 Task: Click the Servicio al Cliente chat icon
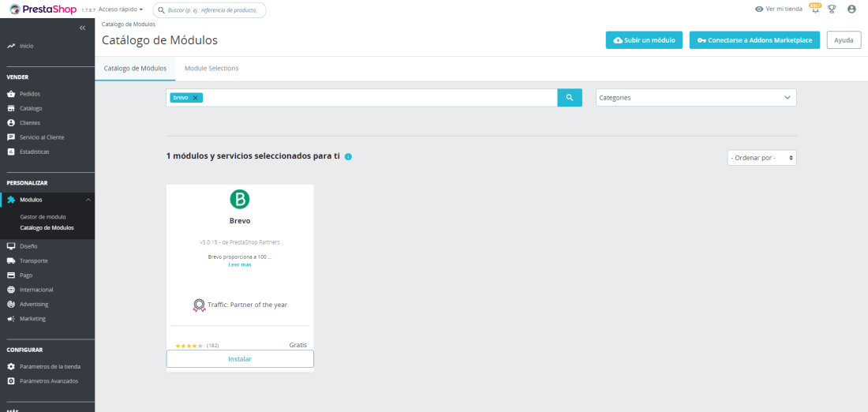pyautogui.click(x=11, y=137)
